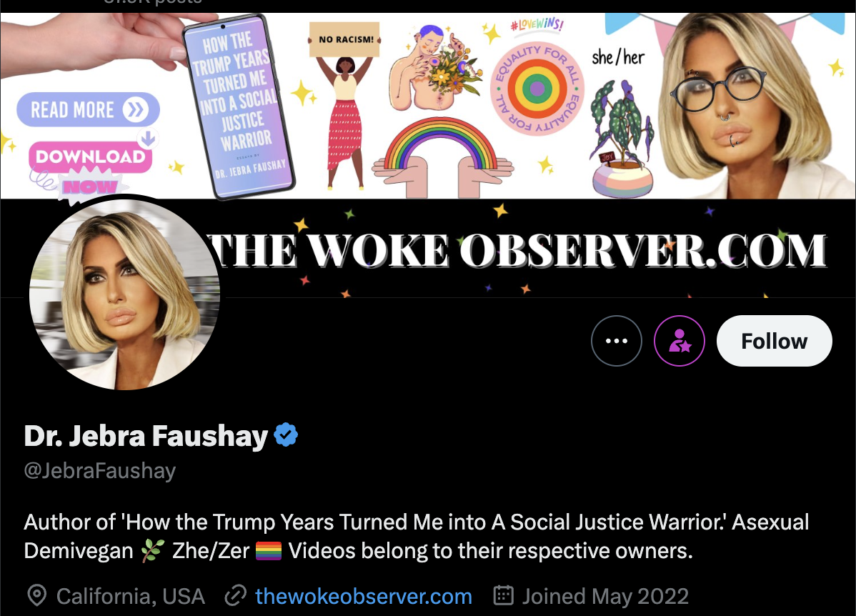
Task: Click the @JebraFaushay handle text
Action: click(100, 471)
